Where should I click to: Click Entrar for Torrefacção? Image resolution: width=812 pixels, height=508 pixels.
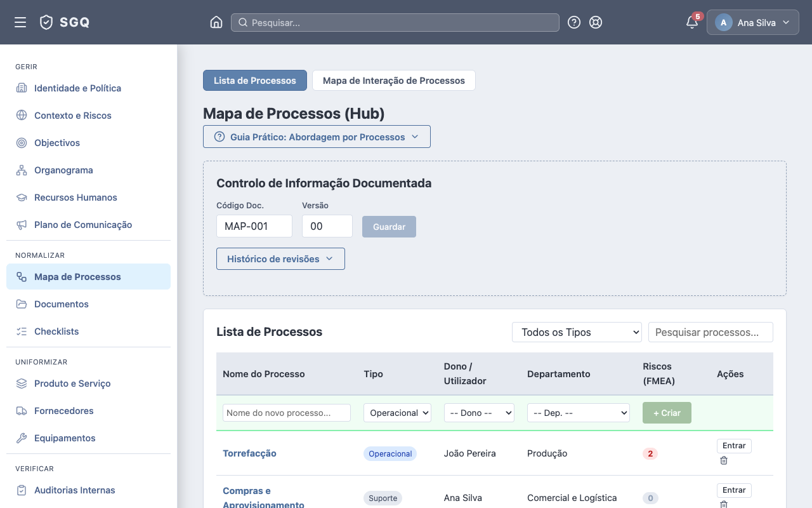[734, 446]
